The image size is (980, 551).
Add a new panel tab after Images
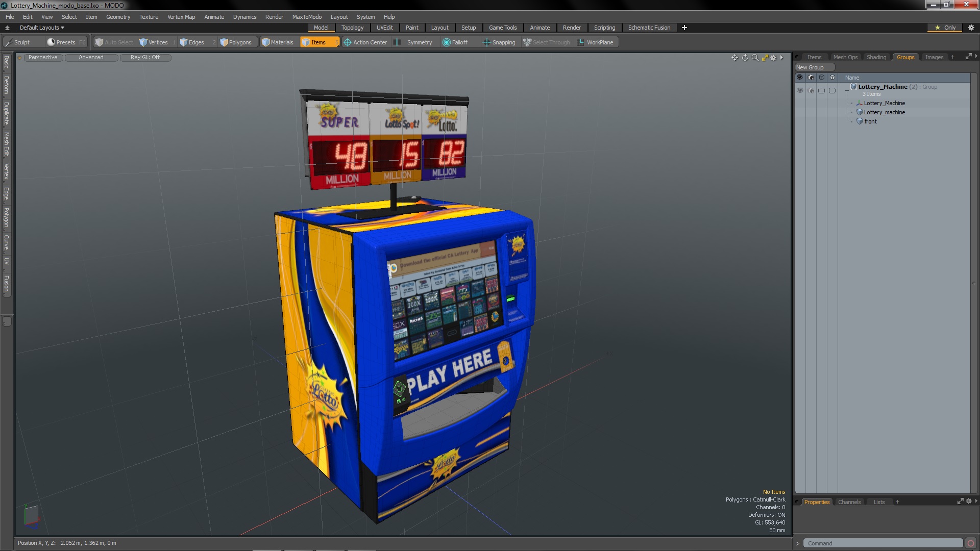point(952,57)
